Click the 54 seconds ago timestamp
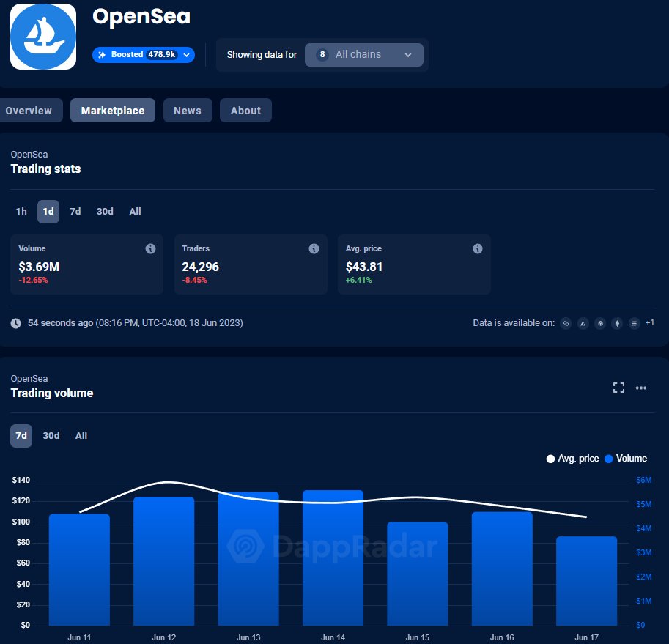Screen dimensions: 669x644 pos(60,323)
